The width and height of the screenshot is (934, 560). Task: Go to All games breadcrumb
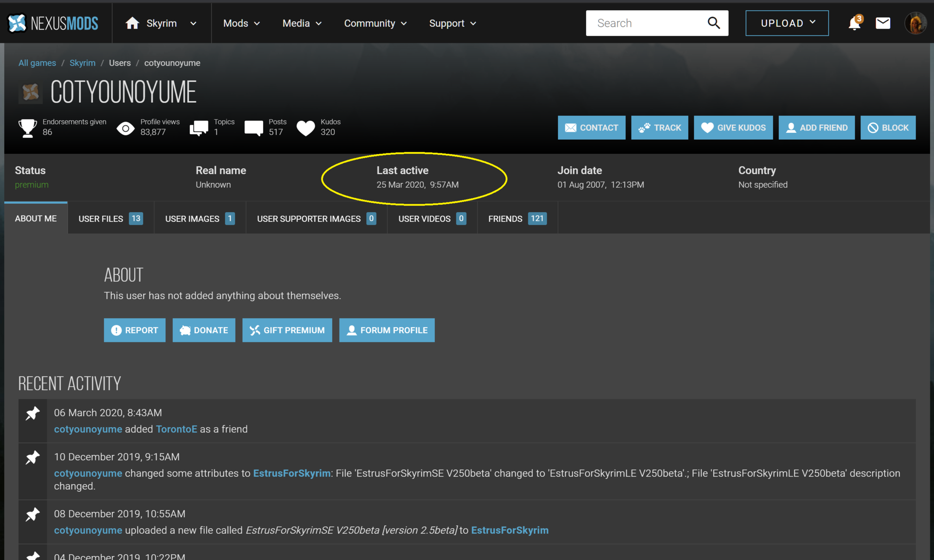[37, 63]
